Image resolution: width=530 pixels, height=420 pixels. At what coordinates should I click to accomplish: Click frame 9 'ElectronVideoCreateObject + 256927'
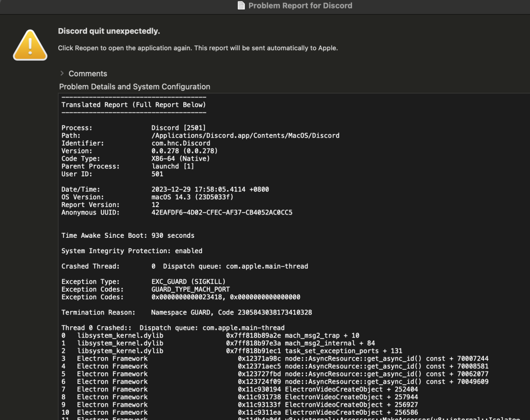351,405
